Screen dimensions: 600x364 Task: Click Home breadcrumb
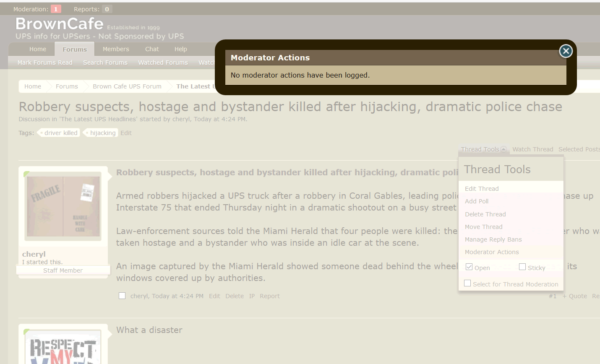pyautogui.click(x=33, y=86)
